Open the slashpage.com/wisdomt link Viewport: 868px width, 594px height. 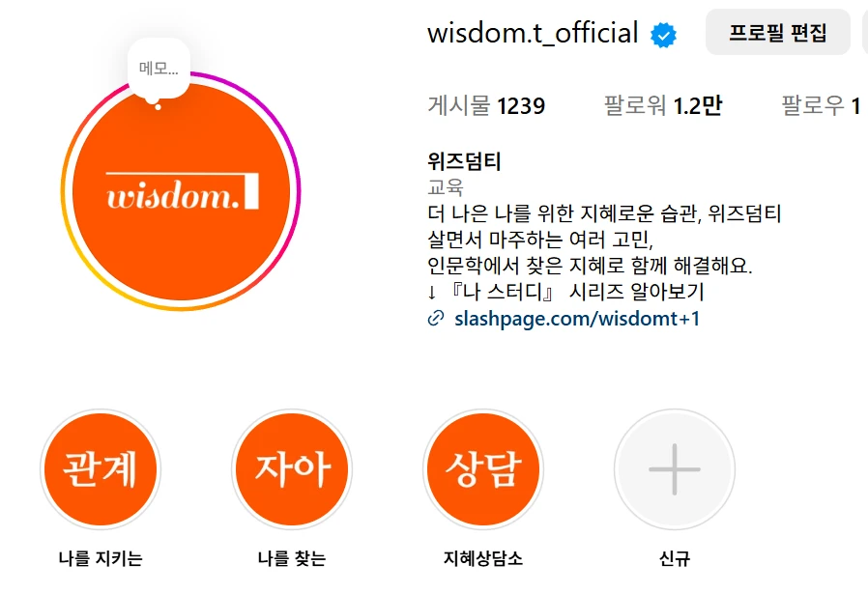pyautogui.click(x=577, y=319)
